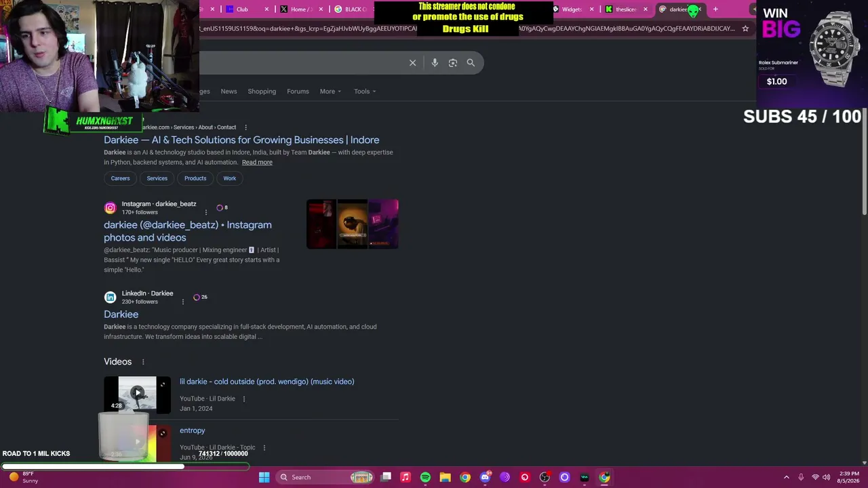Play the cold outside video thumbnail
Viewport: 868px width, 488px height.
(x=138, y=394)
